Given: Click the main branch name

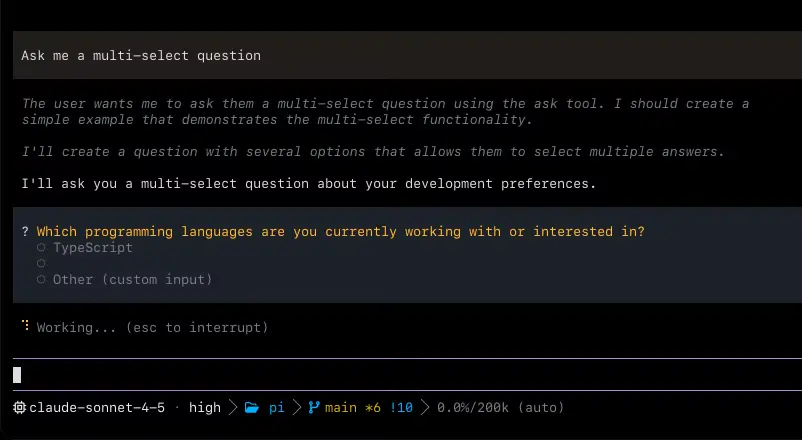Looking at the screenshot, I should [x=341, y=407].
